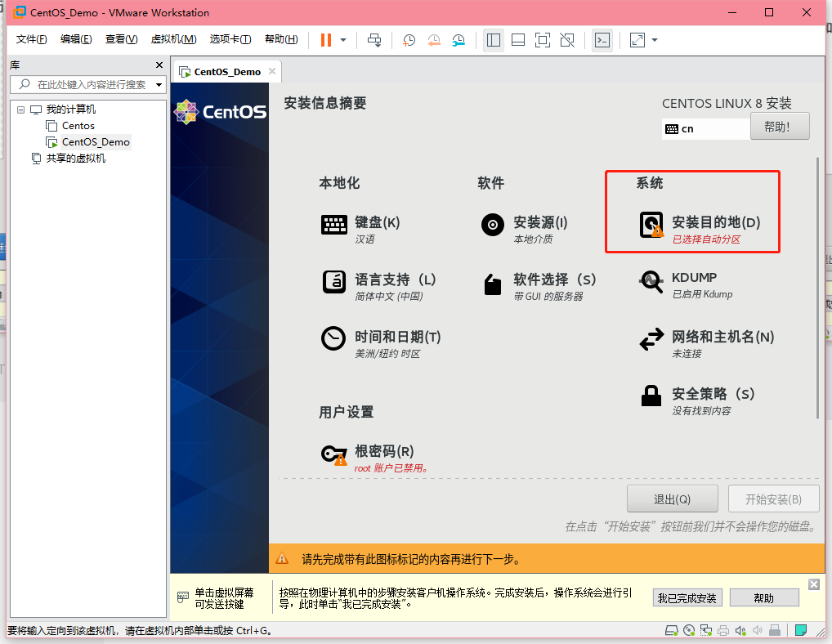Open 语言支持(L) language settings
Image resolution: width=832 pixels, height=644 pixels.
[x=379, y=287]
